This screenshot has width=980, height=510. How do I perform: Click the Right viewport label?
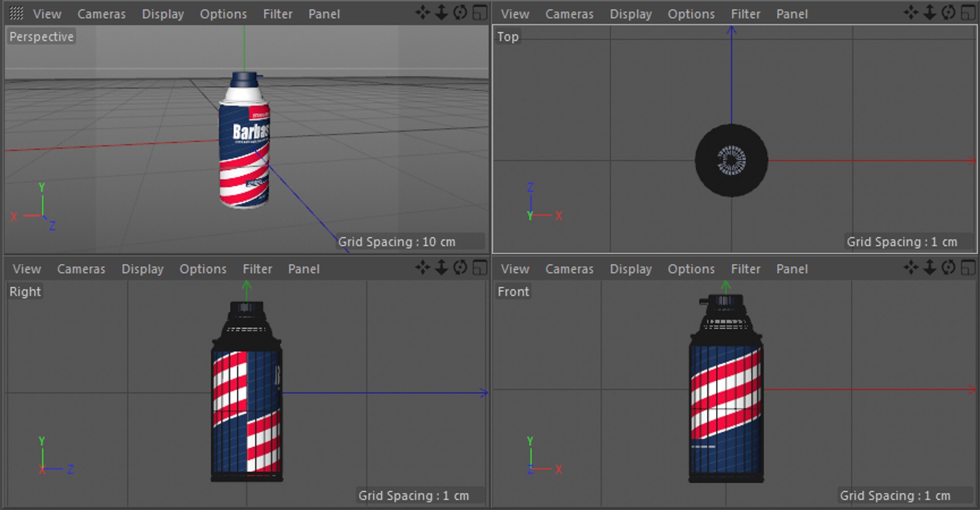(25, 292)
